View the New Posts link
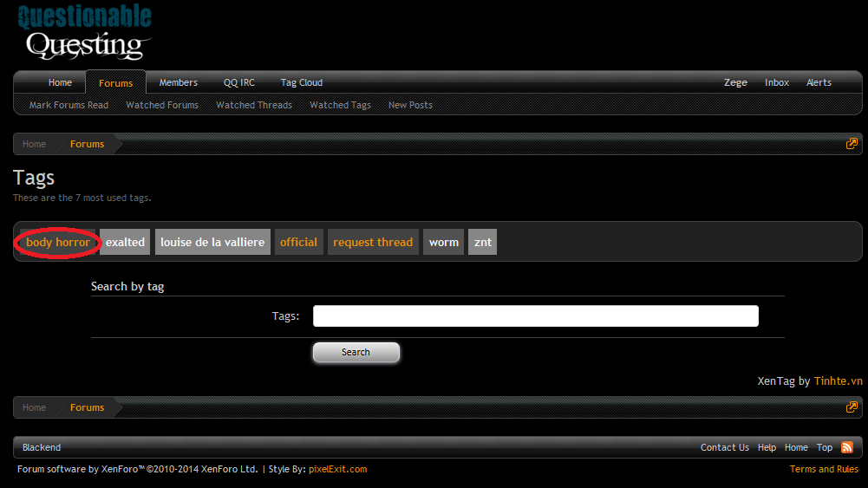 410,105
